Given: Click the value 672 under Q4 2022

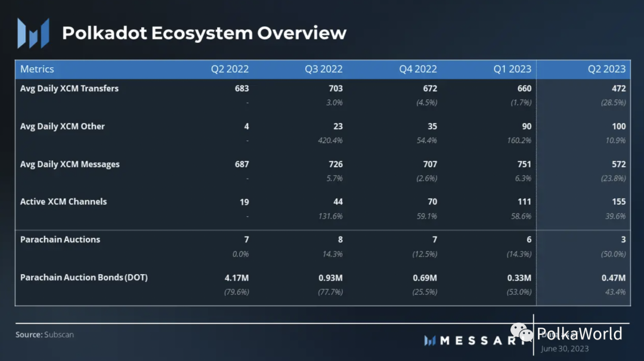Looking at the screenshot, I should (x=430, y=89).
